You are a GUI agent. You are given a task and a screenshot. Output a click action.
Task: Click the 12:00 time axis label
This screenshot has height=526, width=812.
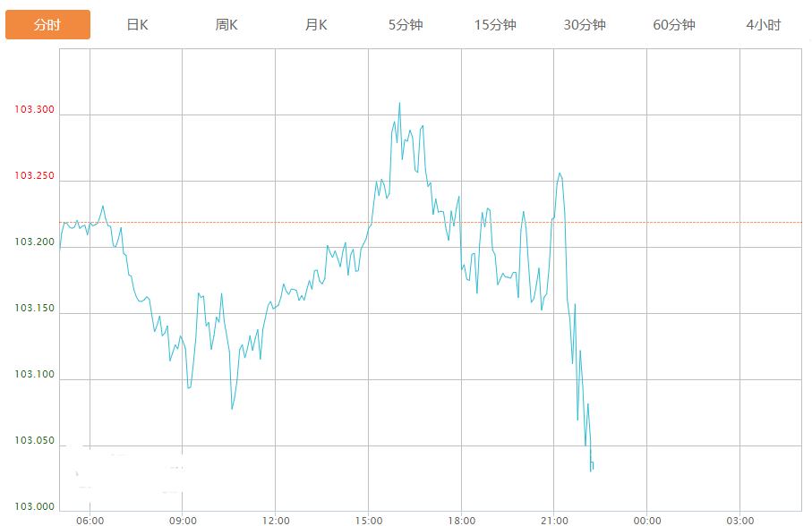[x=276, y=520]
